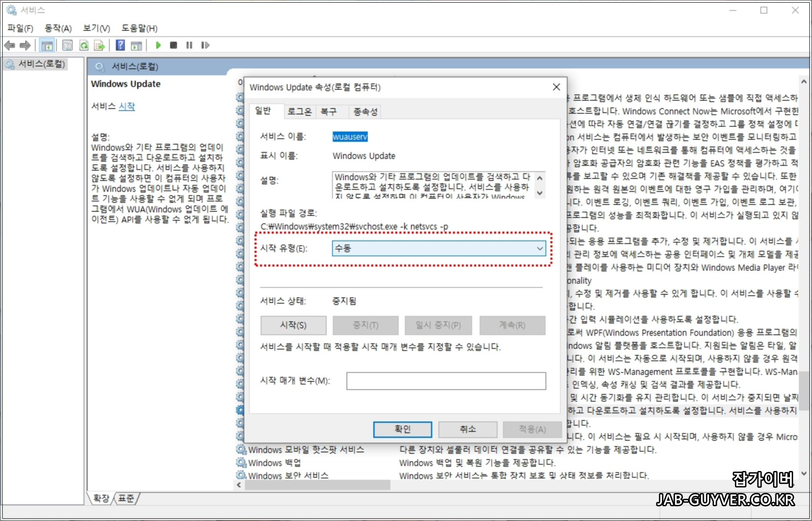The height and width of the screenshot is (521, 812).
Task: Click the Refresh toolbar icon
Action: click(x=84, y=45)
